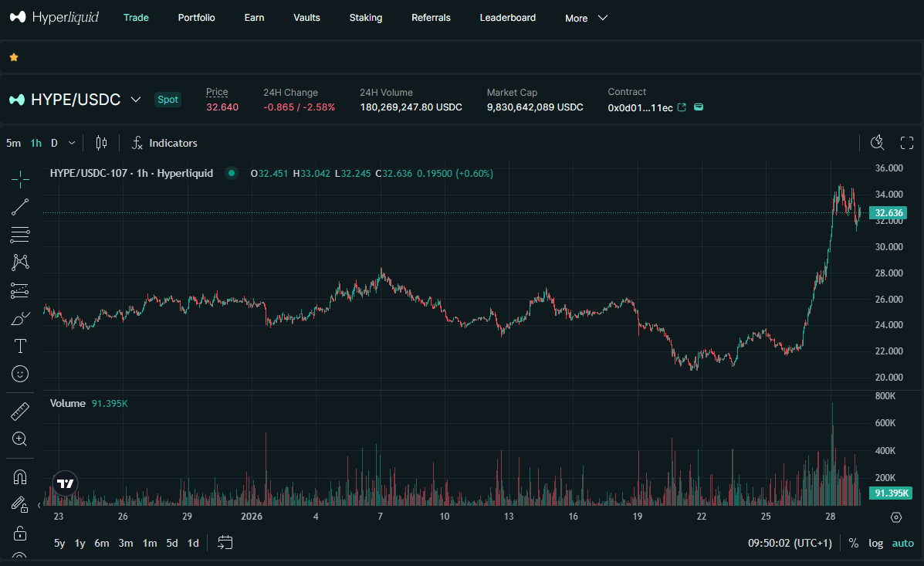
Task: Click the Spot market badge
Action: [x=168, y=100]
